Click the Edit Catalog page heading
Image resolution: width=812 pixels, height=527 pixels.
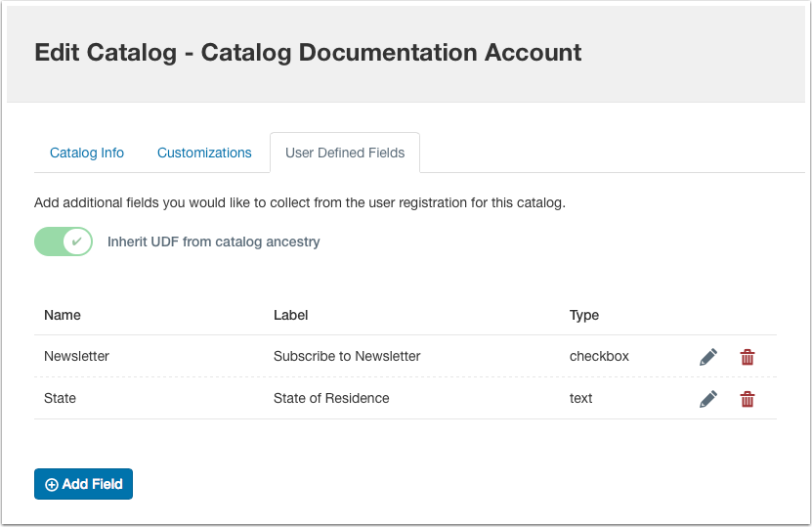(308, 52)
